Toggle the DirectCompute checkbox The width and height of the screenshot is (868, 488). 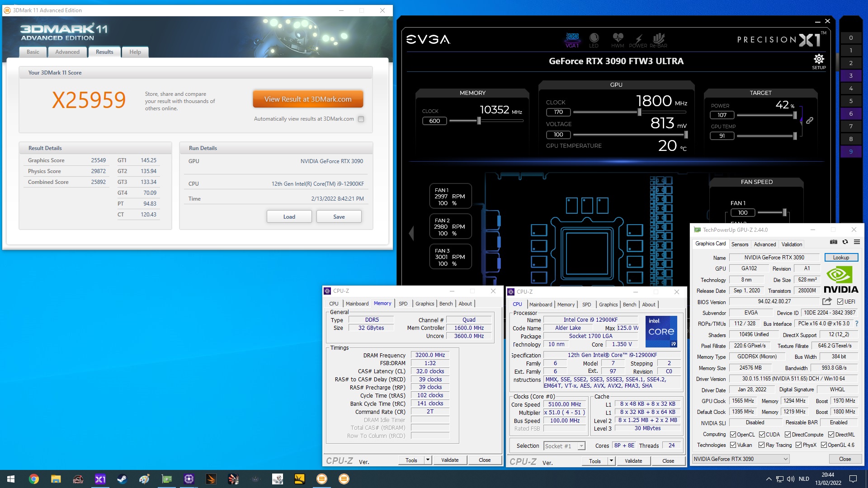tap(788, 435)
